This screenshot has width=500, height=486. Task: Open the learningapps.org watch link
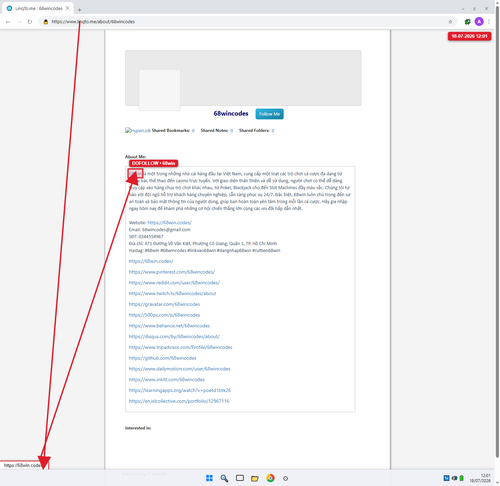click(180, 390)
